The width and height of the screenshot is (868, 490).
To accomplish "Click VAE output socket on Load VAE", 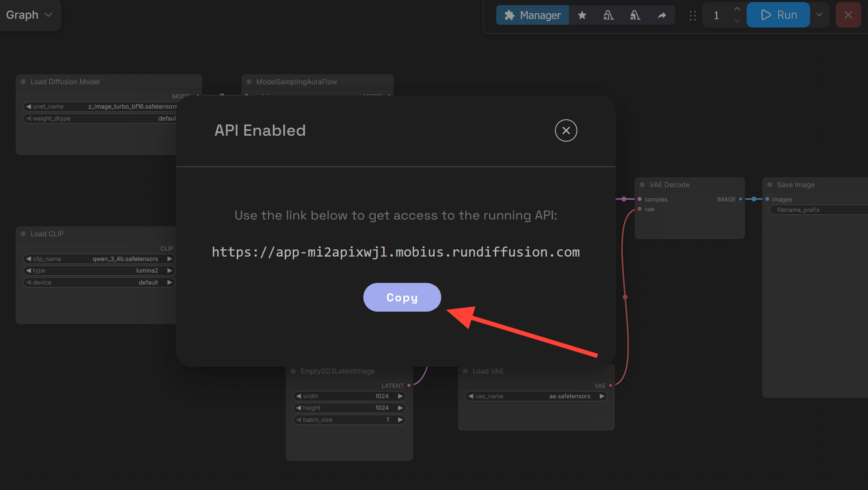I will pyautogui.click(x=610, y=385).
